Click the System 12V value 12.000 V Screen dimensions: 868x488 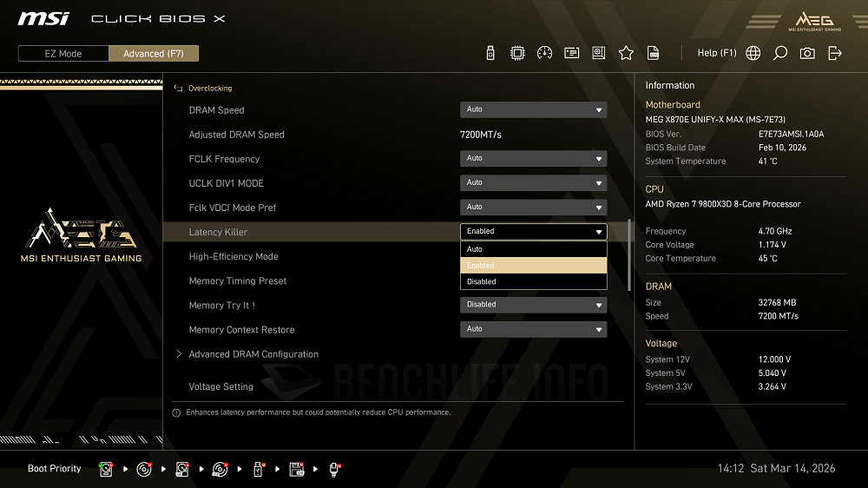click(x=774, y=359)
